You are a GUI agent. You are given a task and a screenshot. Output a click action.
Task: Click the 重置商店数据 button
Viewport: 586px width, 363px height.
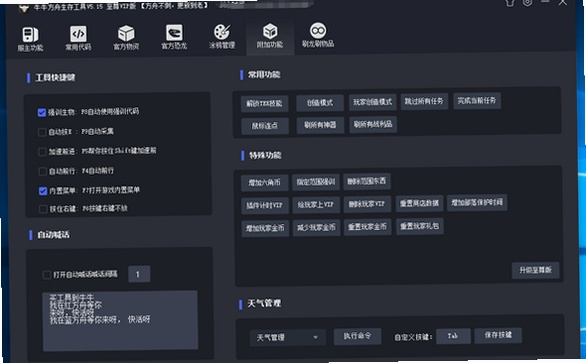(419, 203)
